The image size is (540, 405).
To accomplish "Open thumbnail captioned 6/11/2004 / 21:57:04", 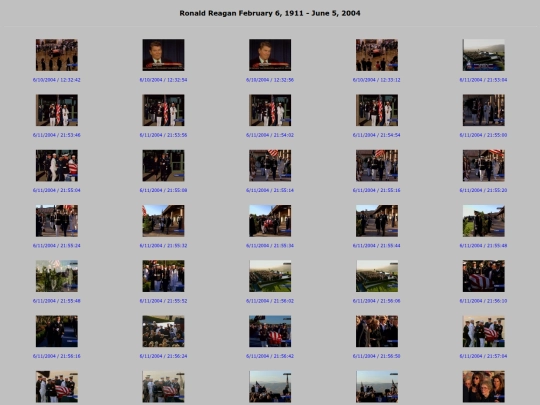I will click(484, 331).
